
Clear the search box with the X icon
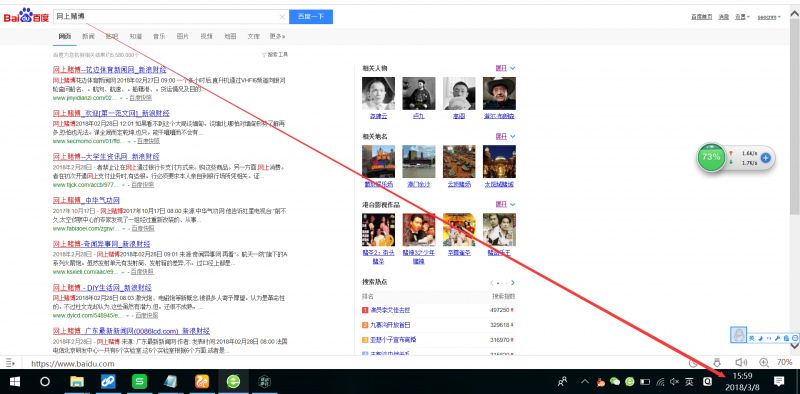tap(282, 17)
